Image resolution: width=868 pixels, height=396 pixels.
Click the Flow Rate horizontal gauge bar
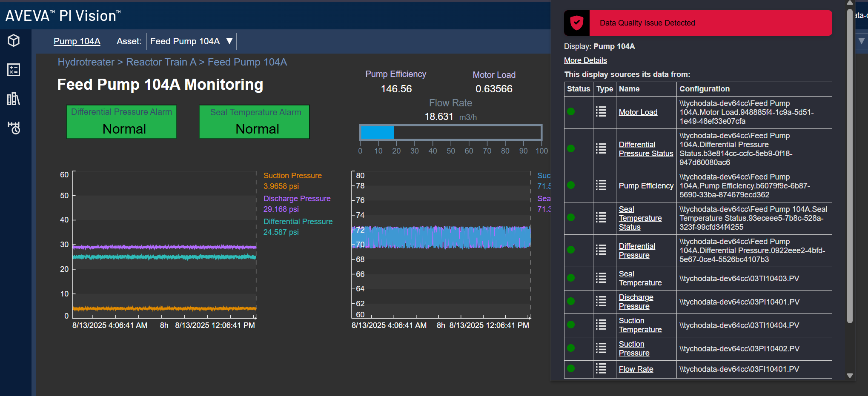pyautogui.click(x=451, y=133)
